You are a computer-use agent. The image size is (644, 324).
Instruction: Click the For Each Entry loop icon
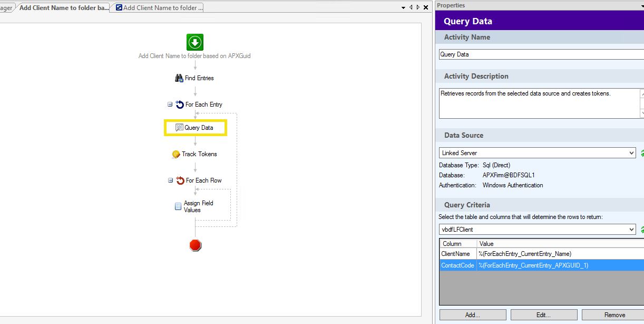(180, 104)
